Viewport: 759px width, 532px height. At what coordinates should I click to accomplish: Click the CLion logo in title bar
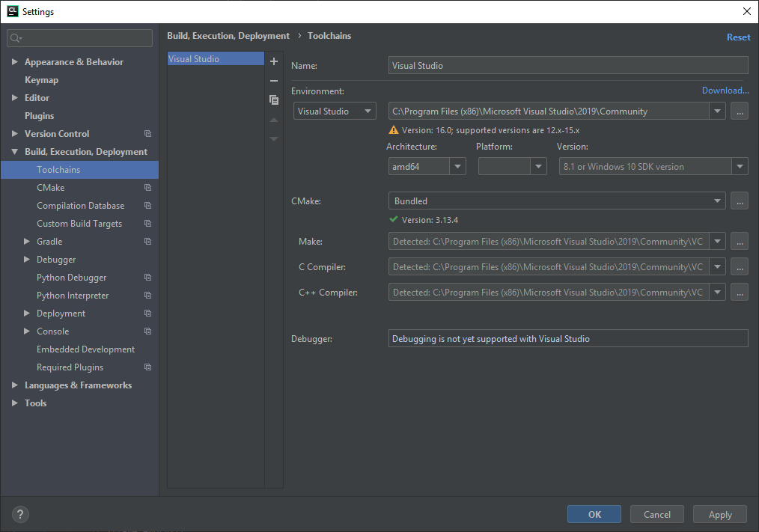13,11
